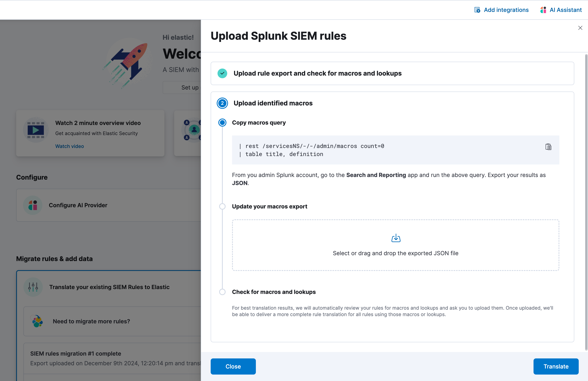The width and height of the screenshot is (588, 381).
Task: Click the Copy macros query title
Action: 259,123
